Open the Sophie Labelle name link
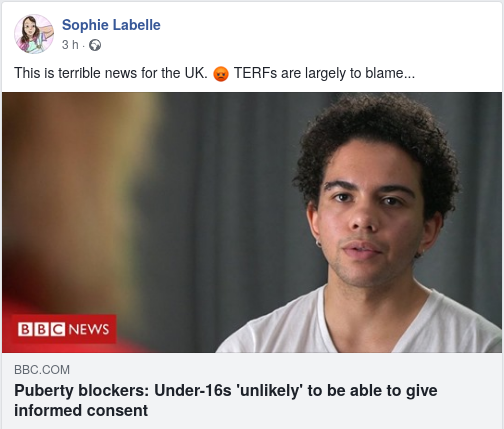 pyautogui.click(x=111, y=25)
